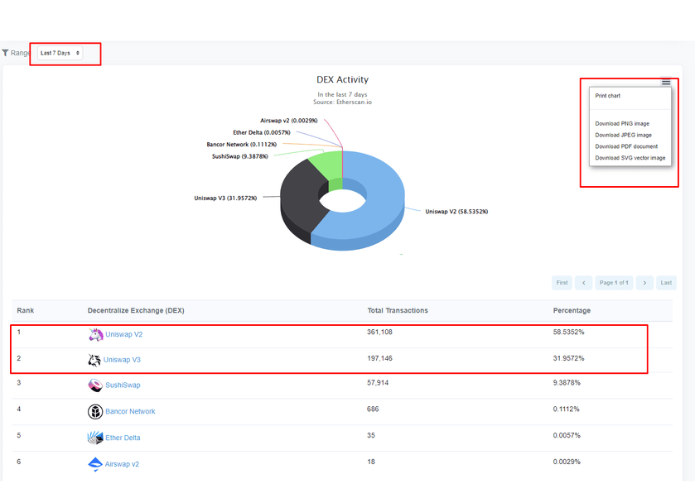Choose Download PNG image option
Viewport: 700px width, 496px height.
622,124
